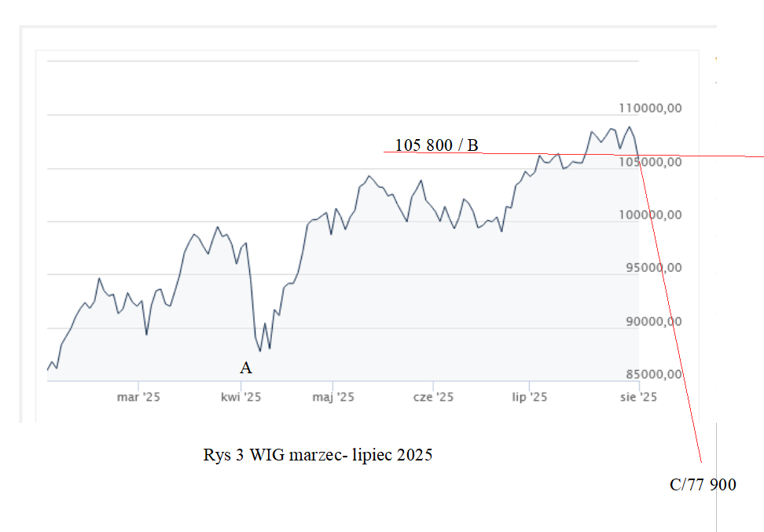
Task: Click the "sie '25" date label
Action: tap(637, 398)
